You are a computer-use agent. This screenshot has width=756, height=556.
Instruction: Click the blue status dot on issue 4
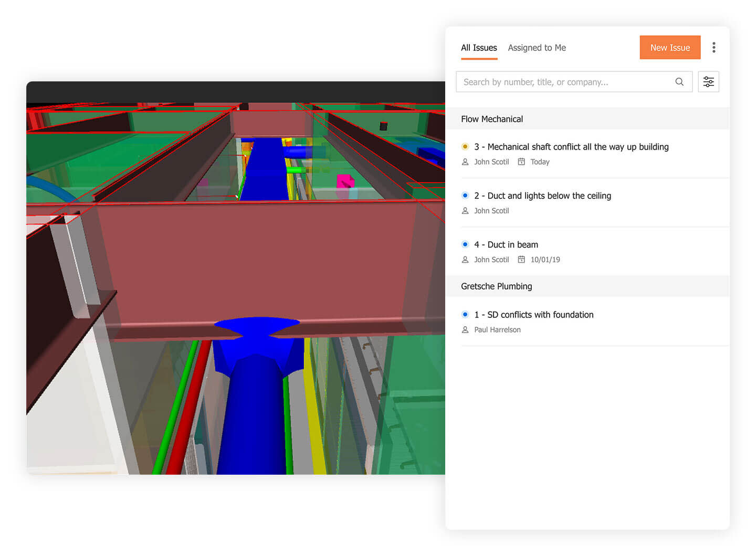[465, 244]
